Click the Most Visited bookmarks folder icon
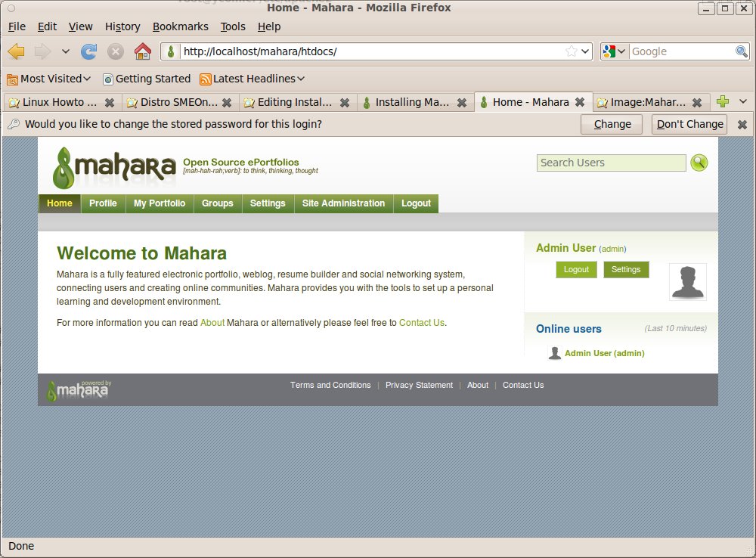The width and height of the screenshot is (756, 558). pyautogui.click(x=13, y=79)
